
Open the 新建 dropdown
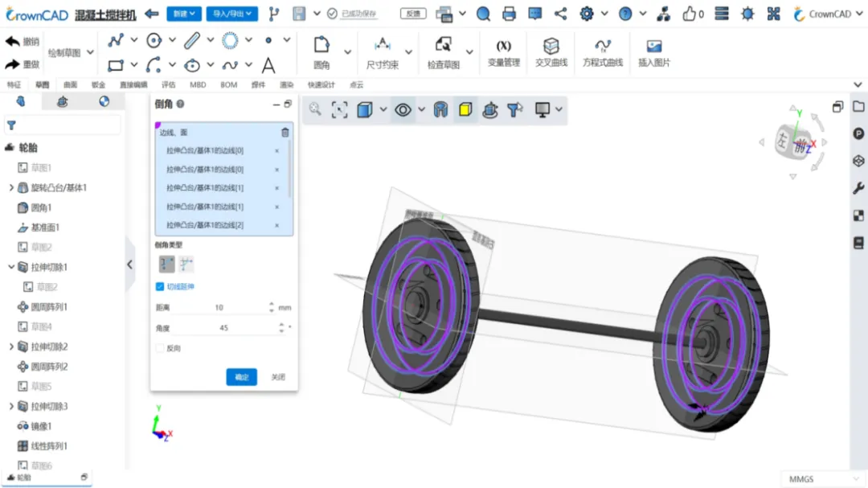pos(184,14)
